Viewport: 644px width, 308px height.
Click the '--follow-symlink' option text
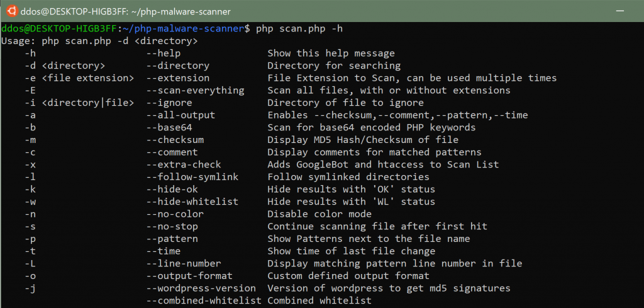tap(192, 177)
